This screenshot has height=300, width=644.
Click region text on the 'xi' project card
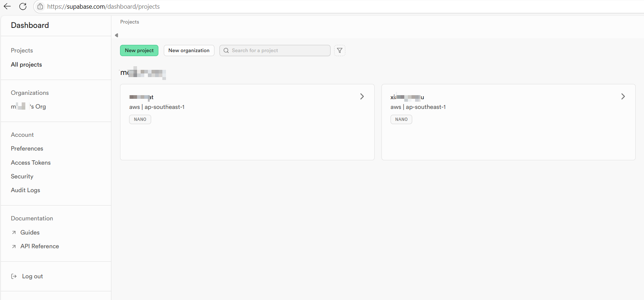418,107
